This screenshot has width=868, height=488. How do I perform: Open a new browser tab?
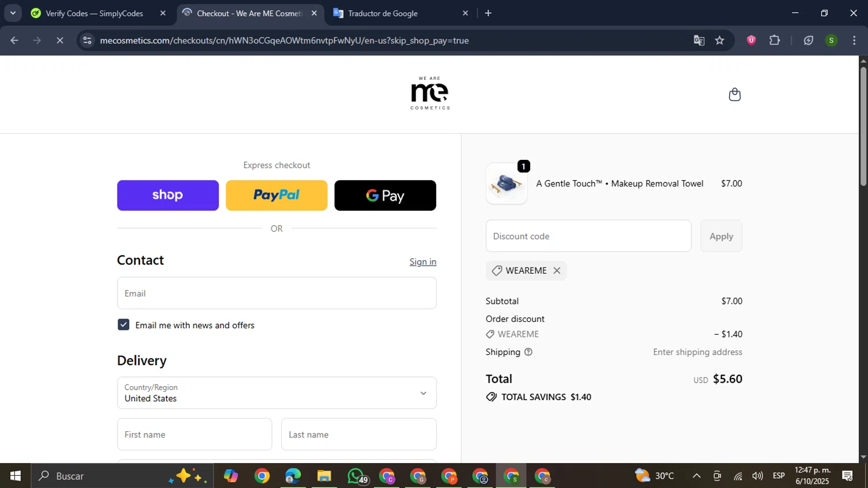click(488, 13)
